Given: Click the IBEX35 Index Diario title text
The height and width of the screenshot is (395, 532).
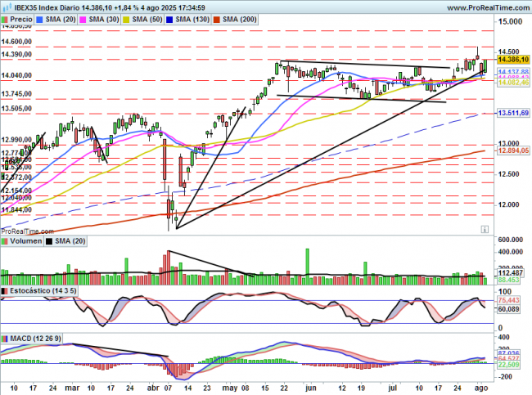Looking at the screenshot, I should point(47,7).
